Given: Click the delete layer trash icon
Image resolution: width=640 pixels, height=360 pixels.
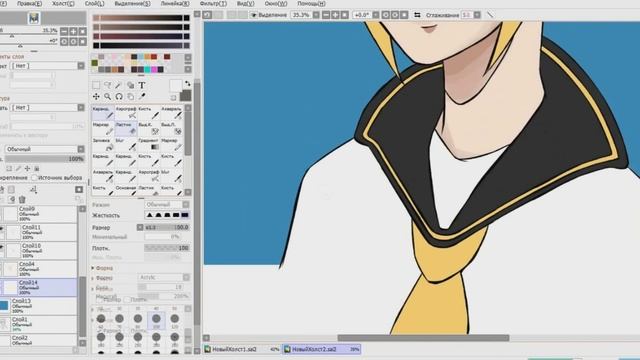Looking at the screenshot, I should tap(22, 199).
